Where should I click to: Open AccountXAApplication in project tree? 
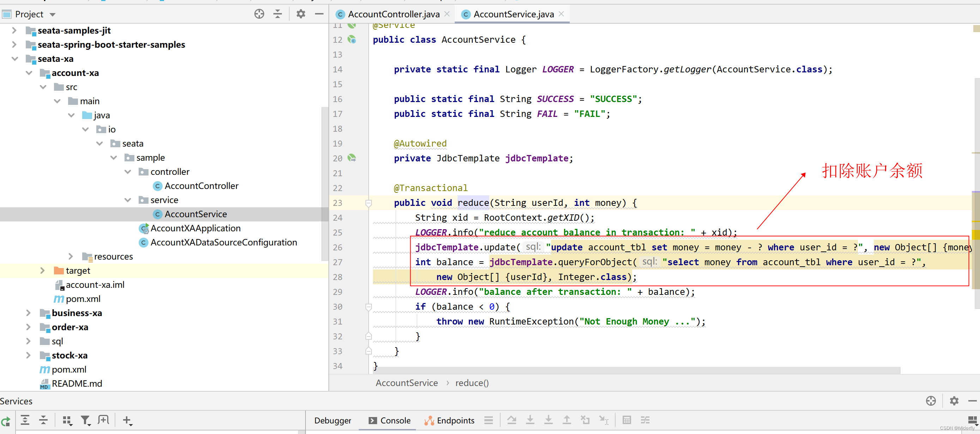point(195,228)
